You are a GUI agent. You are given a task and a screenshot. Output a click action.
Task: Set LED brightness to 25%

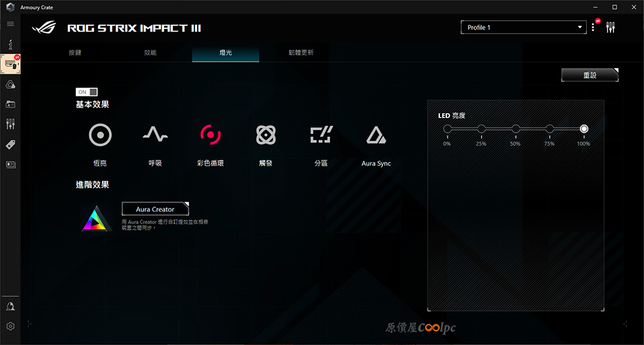tap(481, 129)
